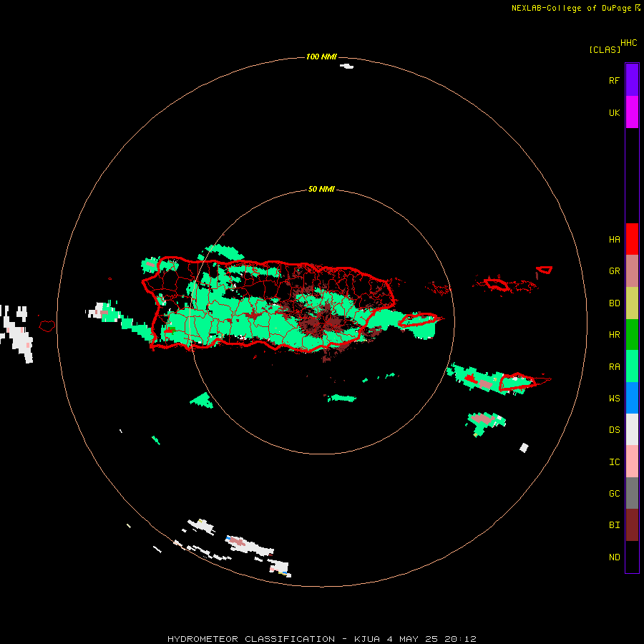Click the white square echo southeast near outer ring
Image resolution: width=644 pixels, height=644 pixels.
[524, 448]
